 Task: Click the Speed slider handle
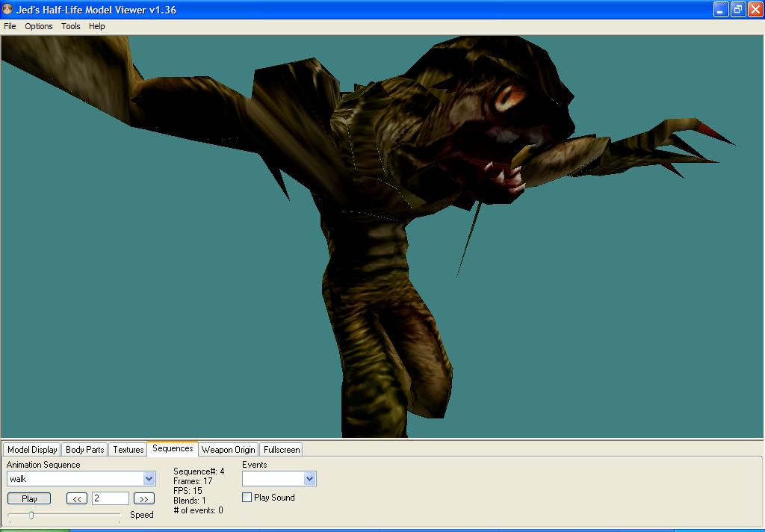tap(31, 515)
